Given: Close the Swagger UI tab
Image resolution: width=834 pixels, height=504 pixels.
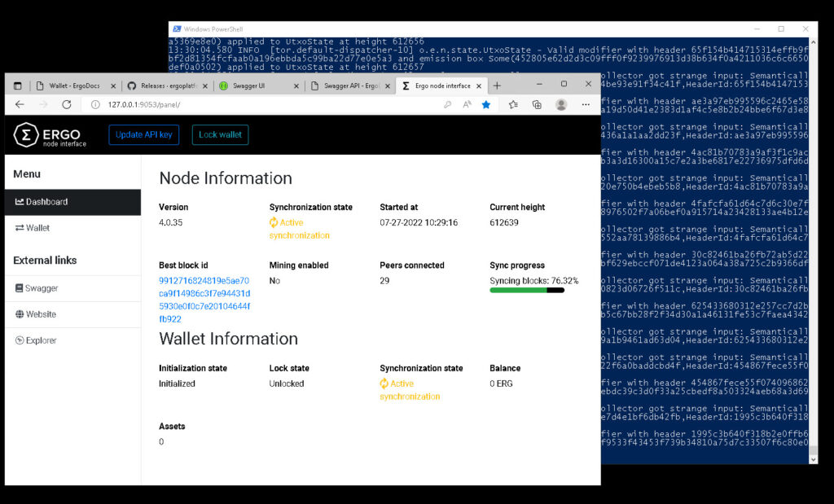Looking at the screenshot, I should pos(296,85).
